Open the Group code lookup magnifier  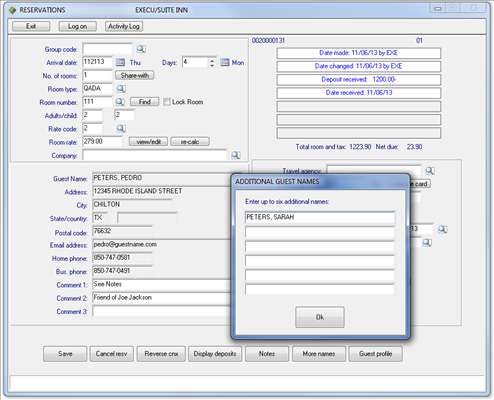point(141,49)
